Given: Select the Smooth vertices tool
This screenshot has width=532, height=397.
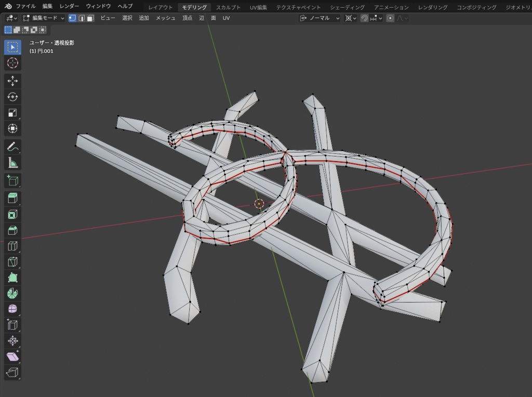Looking at the screenshot, I should 12,309.
